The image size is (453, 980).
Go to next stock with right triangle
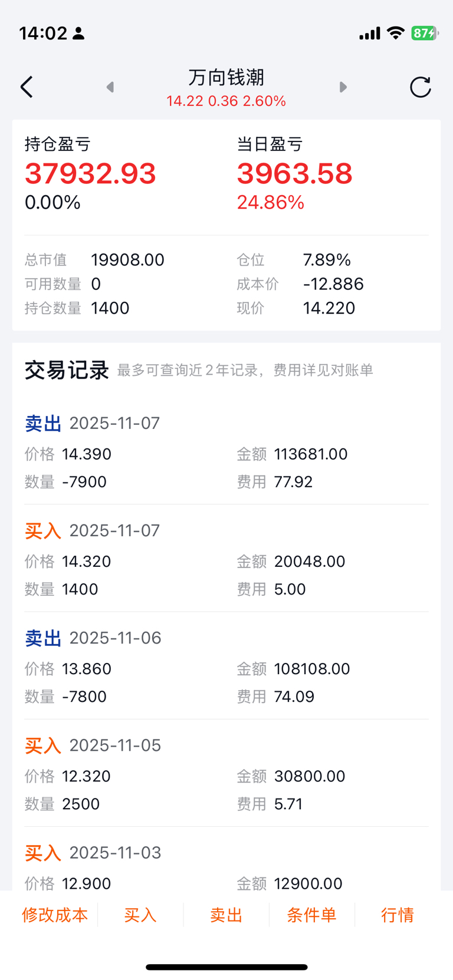tap(343, 87)
